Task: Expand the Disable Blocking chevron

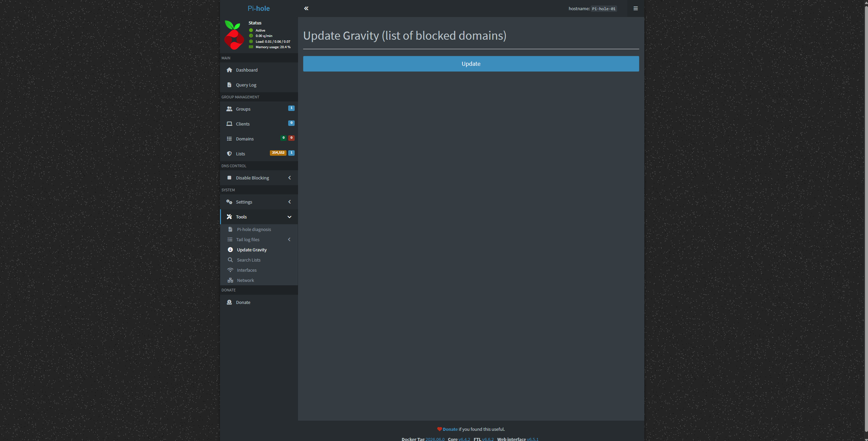Action: (290, 178)
